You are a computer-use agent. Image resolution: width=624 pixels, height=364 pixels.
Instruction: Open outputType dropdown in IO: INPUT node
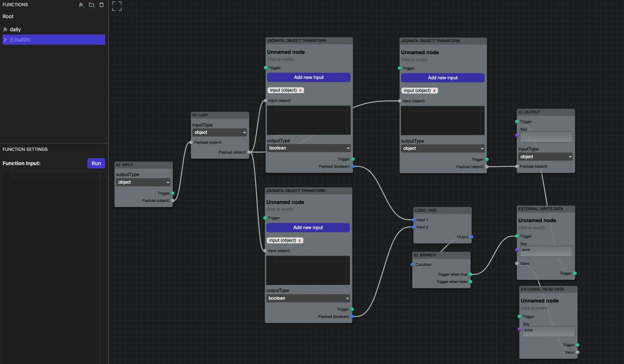pos(143,182)
